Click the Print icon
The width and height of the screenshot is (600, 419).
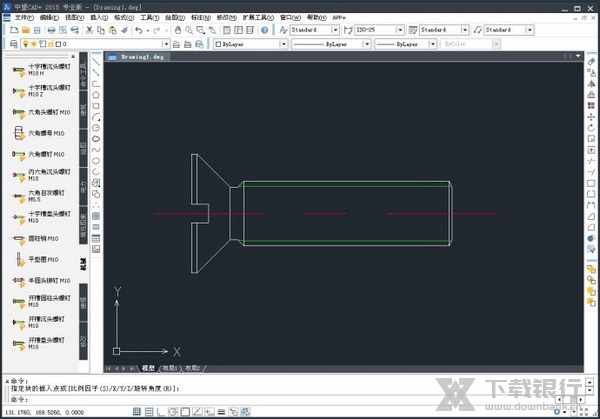pos(51,30)
